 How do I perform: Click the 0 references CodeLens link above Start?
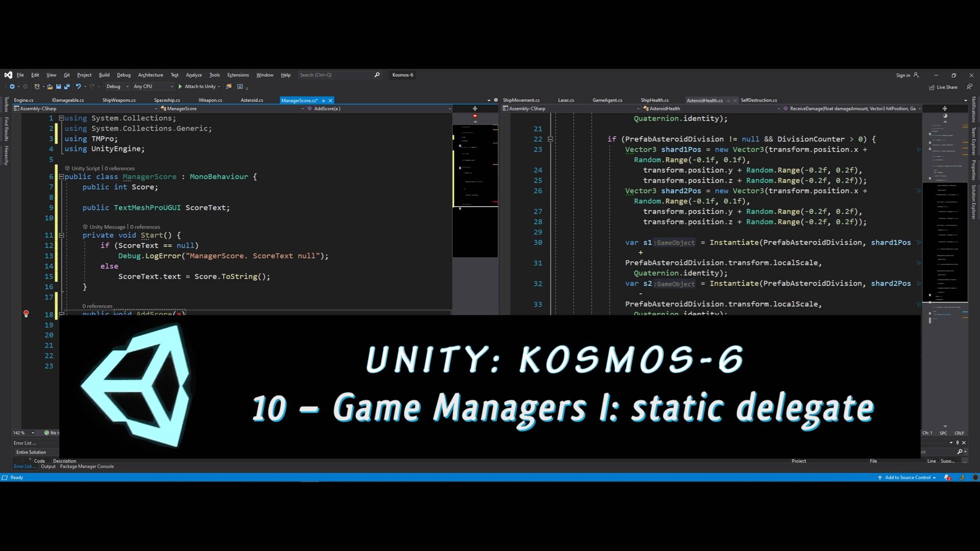(145, 227)
